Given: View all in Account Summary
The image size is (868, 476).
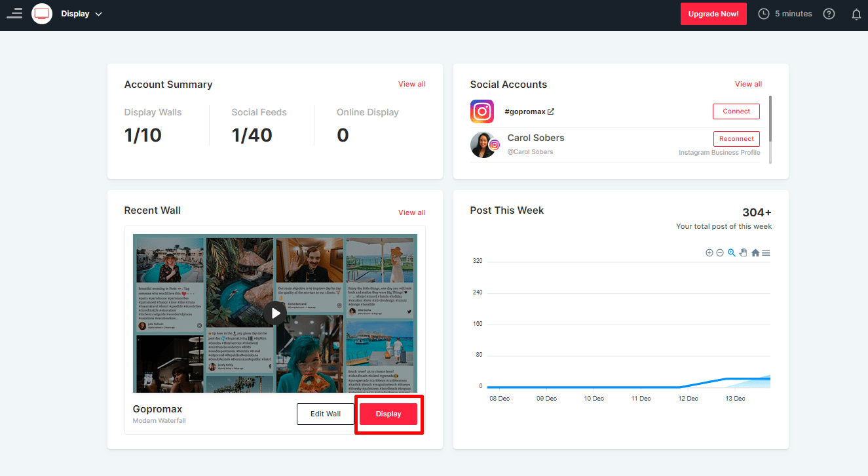Looking at the screenshot, I should tap(411, 84).
